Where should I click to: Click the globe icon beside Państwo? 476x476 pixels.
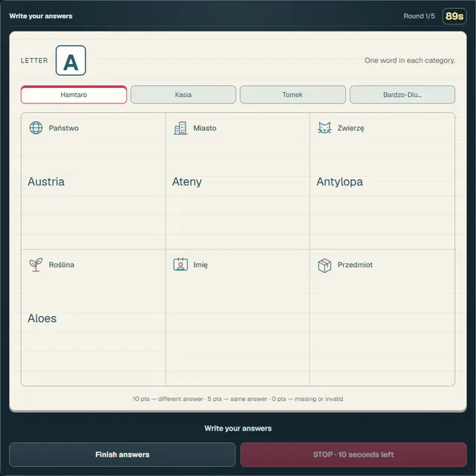[36, 128]
